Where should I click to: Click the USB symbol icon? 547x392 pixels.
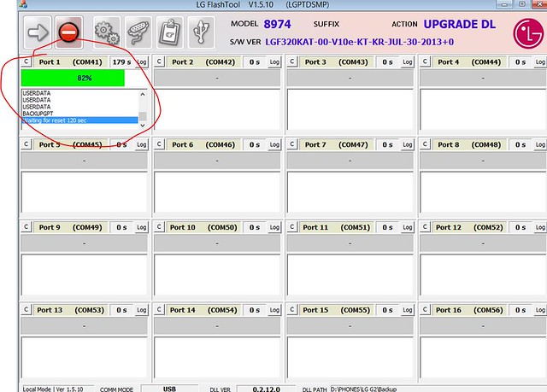coord(199,33)
